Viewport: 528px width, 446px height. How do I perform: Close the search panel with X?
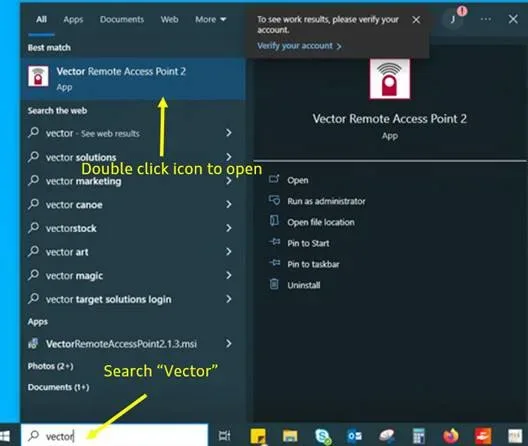click(513, 19)
